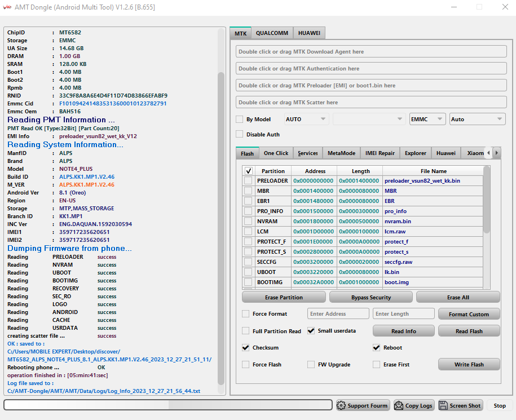Click the Support Fourm gear icon
Screen dimensions: 516x420
point(341,405)
